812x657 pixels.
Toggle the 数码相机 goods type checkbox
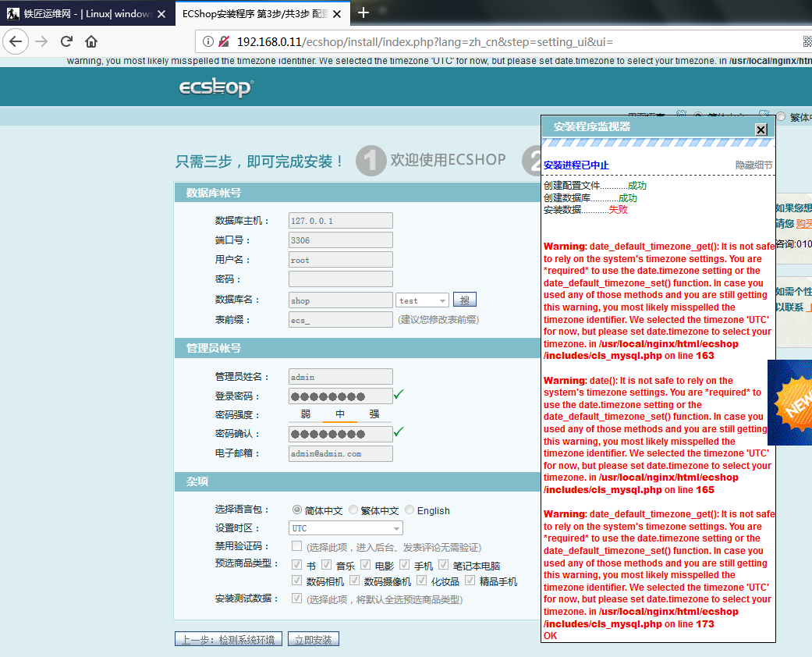(x=296, y=581)
